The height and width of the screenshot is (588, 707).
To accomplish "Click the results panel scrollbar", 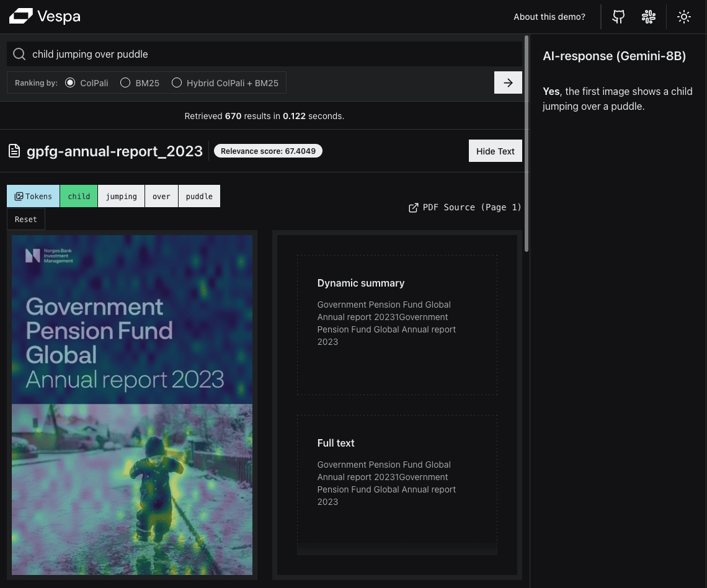I will (x=526, y=143).
